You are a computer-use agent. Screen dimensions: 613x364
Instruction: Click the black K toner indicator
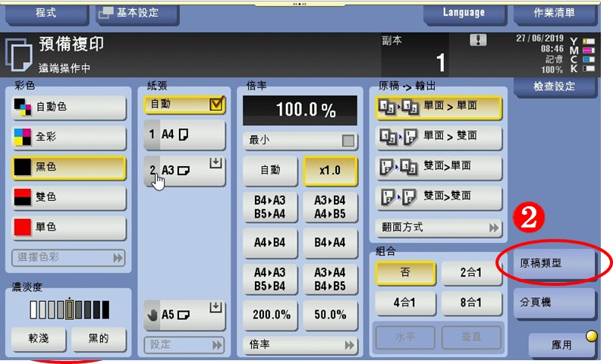tap(589, 68)
